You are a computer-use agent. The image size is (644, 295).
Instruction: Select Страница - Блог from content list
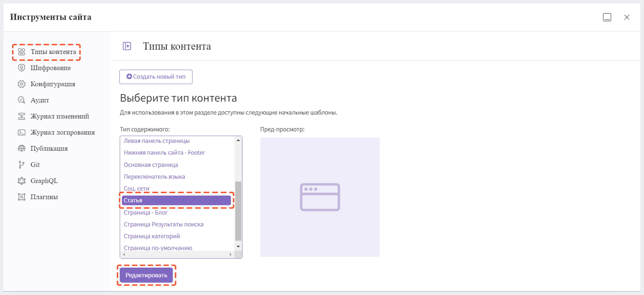click(145, 212)
